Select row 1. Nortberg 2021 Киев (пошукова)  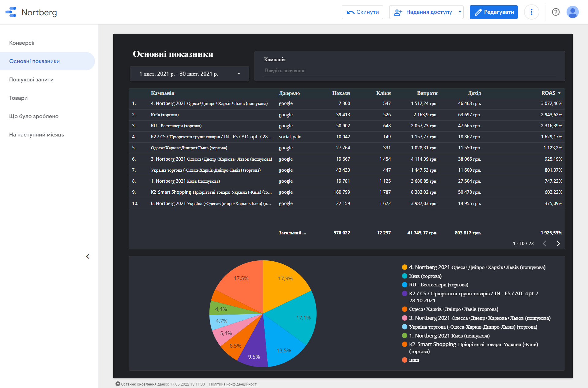tap(347, 181)
